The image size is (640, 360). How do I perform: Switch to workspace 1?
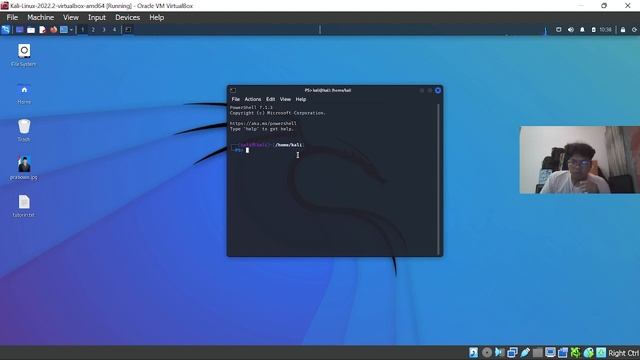(82, 30)
